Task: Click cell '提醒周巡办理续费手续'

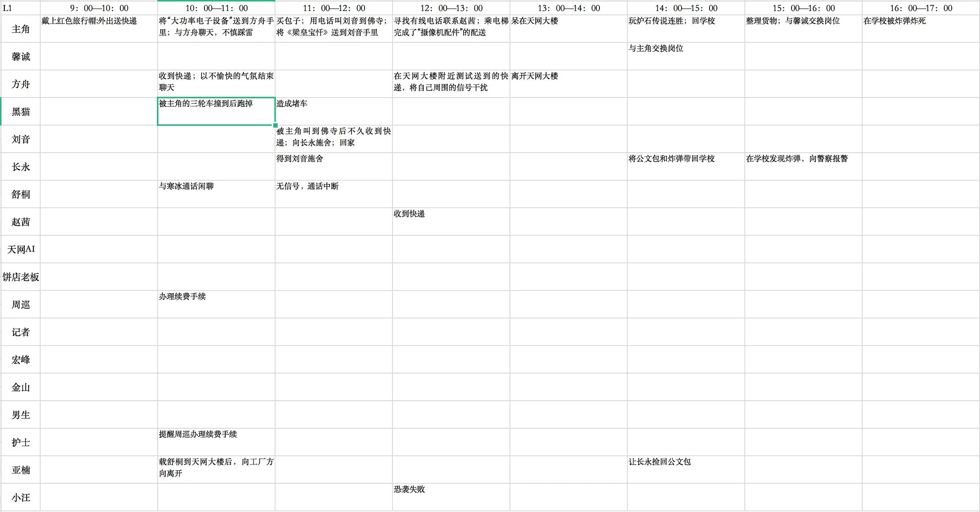Action: (216, 442)
